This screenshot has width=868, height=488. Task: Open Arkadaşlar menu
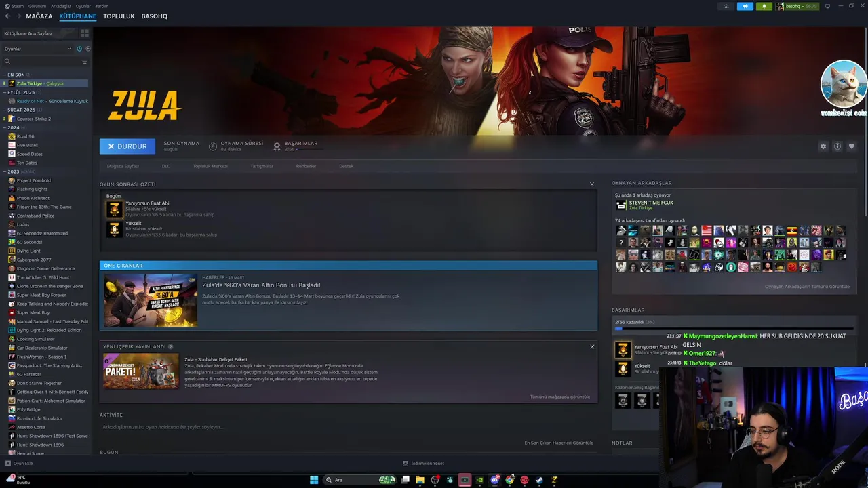click(60, 6)
